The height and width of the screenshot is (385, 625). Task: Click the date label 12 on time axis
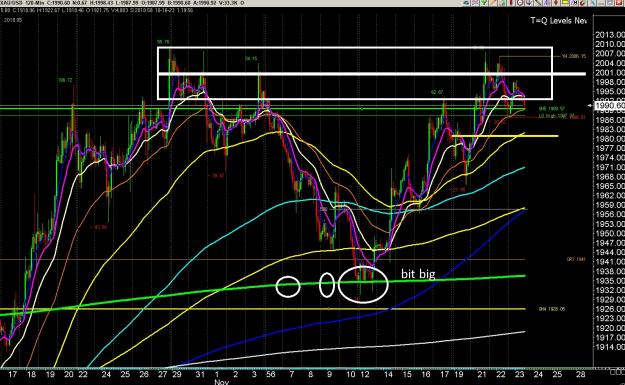coord(365,374)
